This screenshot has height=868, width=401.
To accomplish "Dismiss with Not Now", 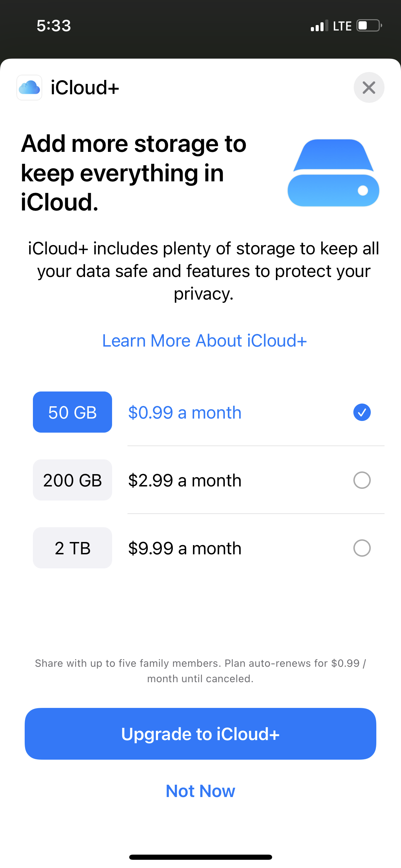I will [200, 791].
